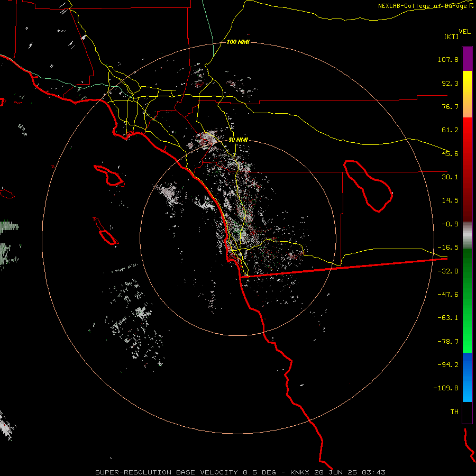Select the -0.9 velocity scale label
The width and height of the screenshot is (476, 476).
[450, 224]
